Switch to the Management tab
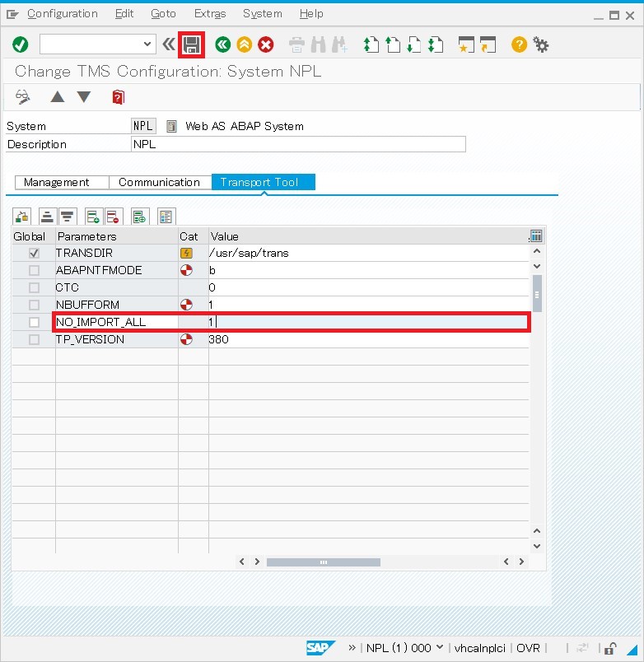 [62, 183]
